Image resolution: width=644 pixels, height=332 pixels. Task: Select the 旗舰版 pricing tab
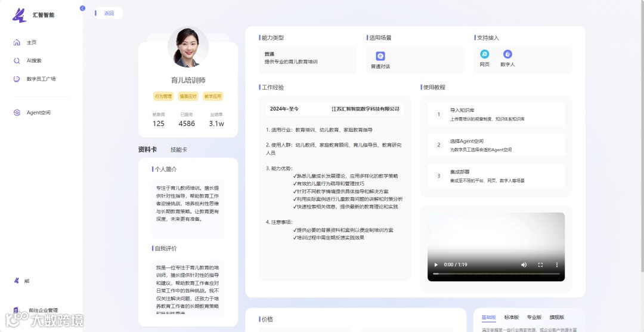click(x=557, y=317)
